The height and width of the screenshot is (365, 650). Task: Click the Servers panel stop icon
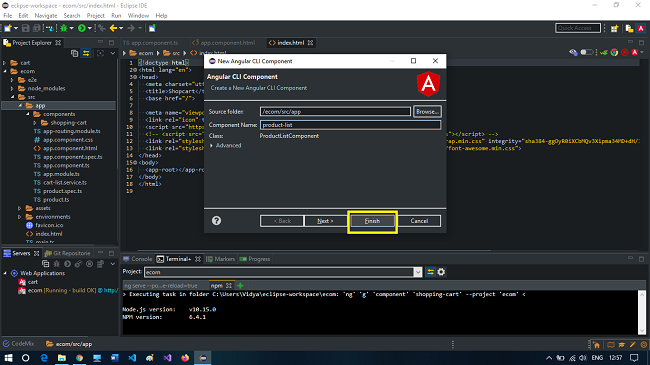click(89, 264)
